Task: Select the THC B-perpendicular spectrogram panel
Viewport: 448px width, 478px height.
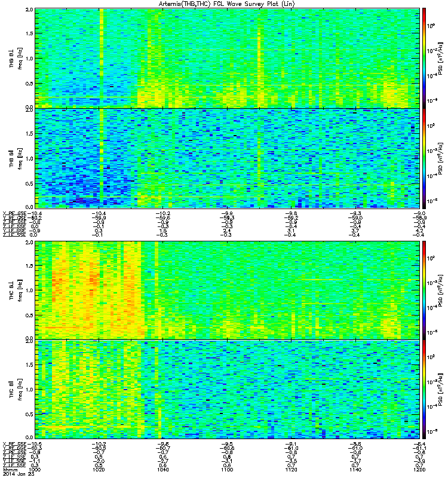Action: tap(228, 290)
